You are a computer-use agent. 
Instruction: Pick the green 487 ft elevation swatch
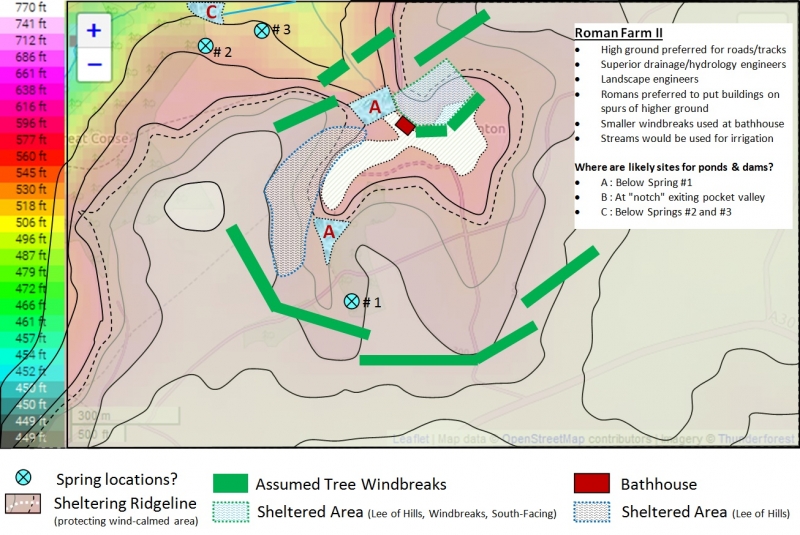pyautogui.click(x=31, y=255)
